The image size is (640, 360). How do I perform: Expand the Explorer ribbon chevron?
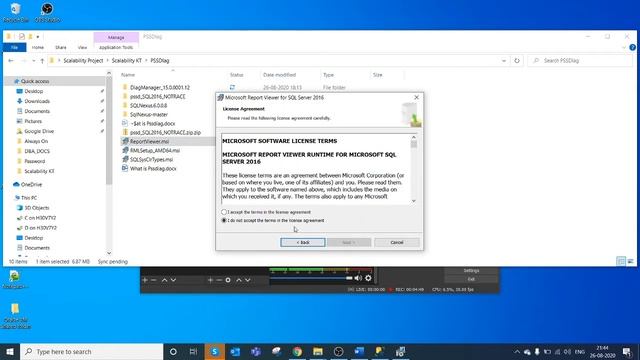click(624, 47)
